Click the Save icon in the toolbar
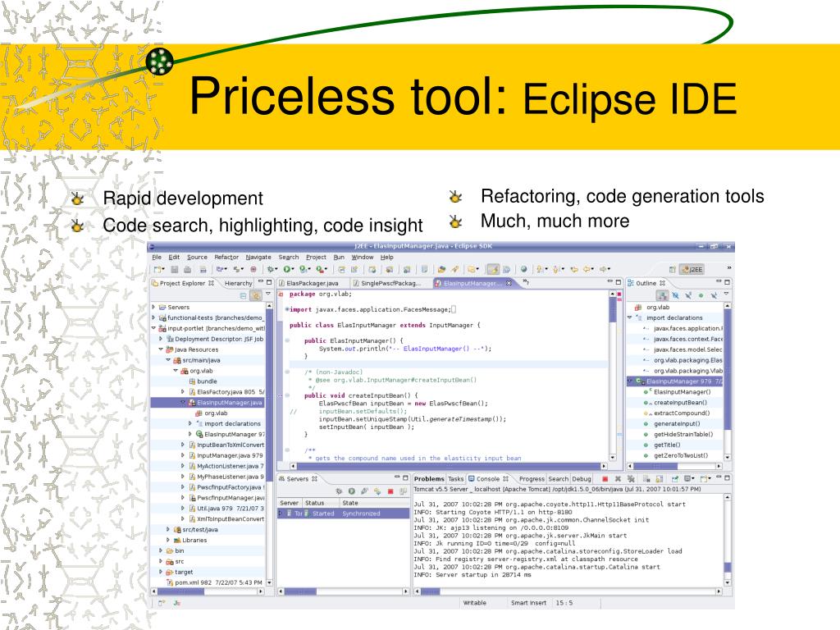Image resolution: width=840 pixels, height=630 pixels. point(174,269)
